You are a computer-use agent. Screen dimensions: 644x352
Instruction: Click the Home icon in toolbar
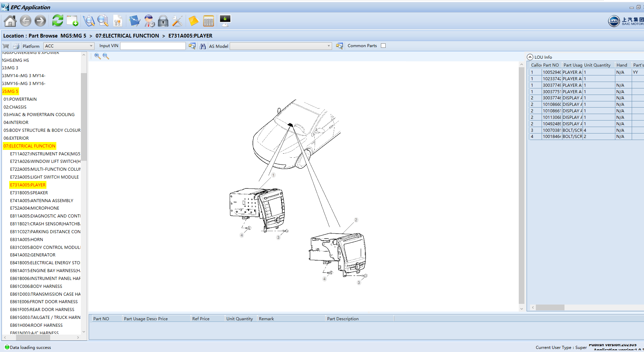(x=10, y=21)
